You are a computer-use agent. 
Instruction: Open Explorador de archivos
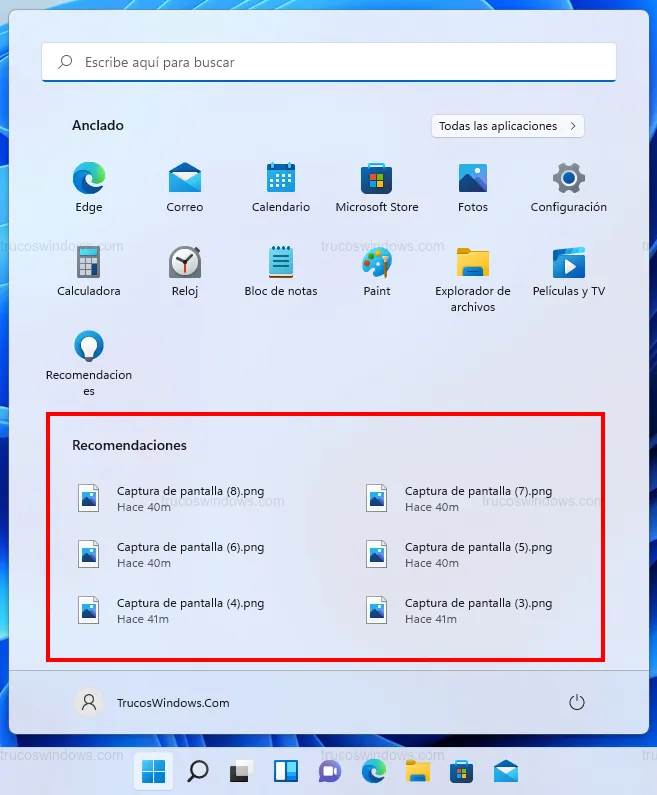coord(473,264)
